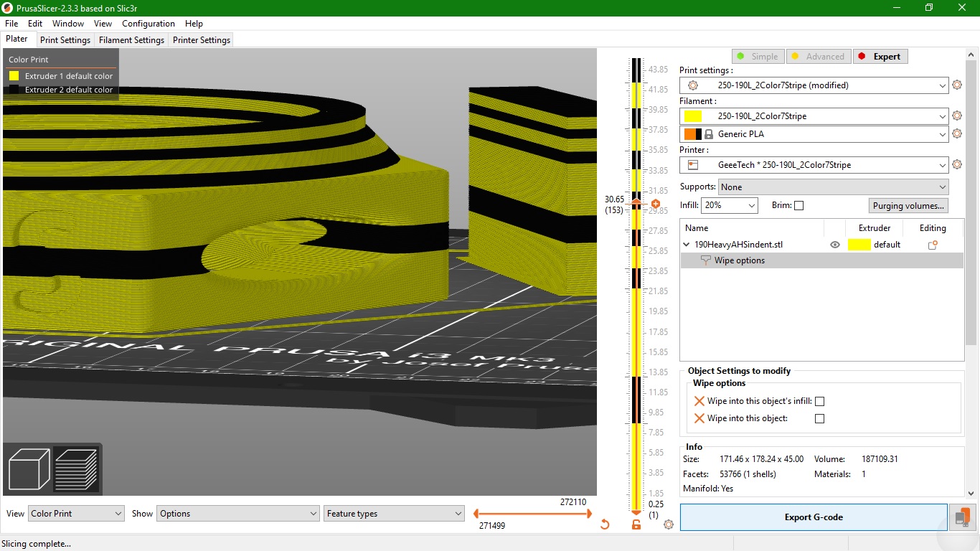Check Wipe into this object's infill
This screenshot has width=980, height=551.
[x=819, y=402]
